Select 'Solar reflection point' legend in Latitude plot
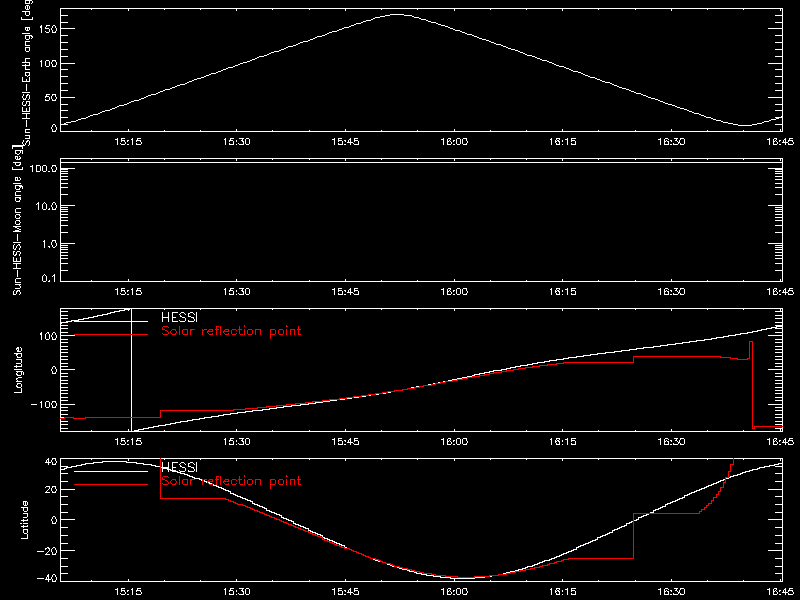This screenshot has width=800, height=600. [x=231, y=481]
